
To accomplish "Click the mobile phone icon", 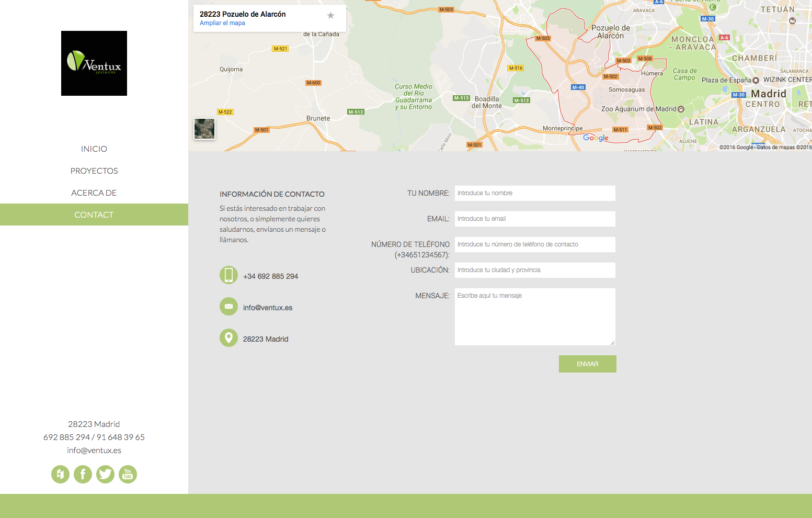I will pyautogui.click(x=228, y=275).
